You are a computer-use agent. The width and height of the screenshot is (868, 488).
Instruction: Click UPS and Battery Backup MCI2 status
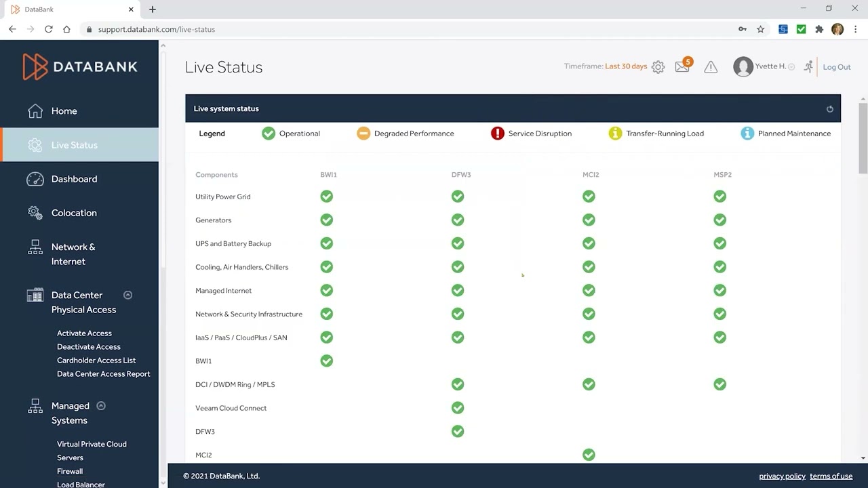pos(589,243)
